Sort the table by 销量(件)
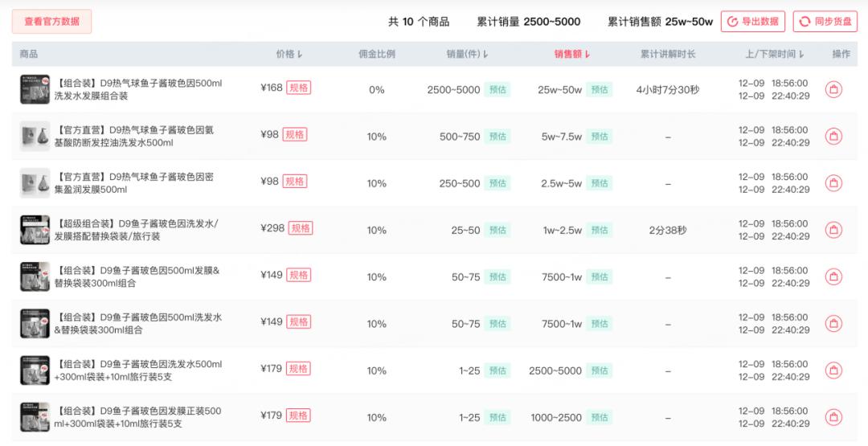This screenshot has width=868, height=446. pos(467,54)
